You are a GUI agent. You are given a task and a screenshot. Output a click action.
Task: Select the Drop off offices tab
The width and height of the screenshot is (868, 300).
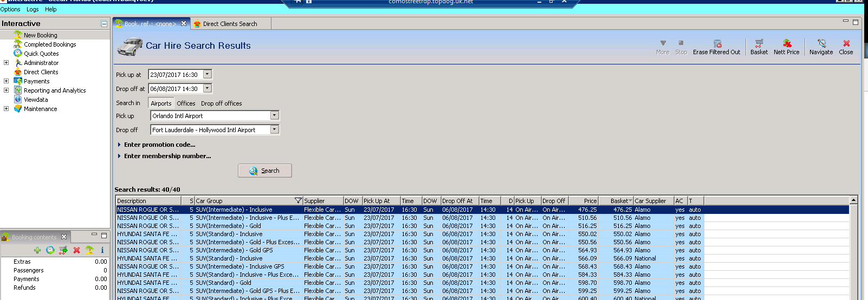222,103
